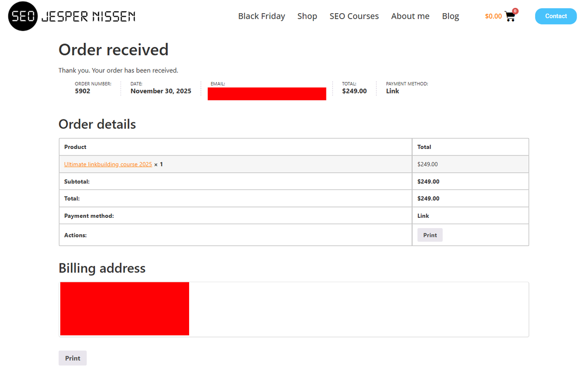Click the SEO Jesper Nissen logo
This screenshot has width=588, height=370.
click(x=72, y=17)
